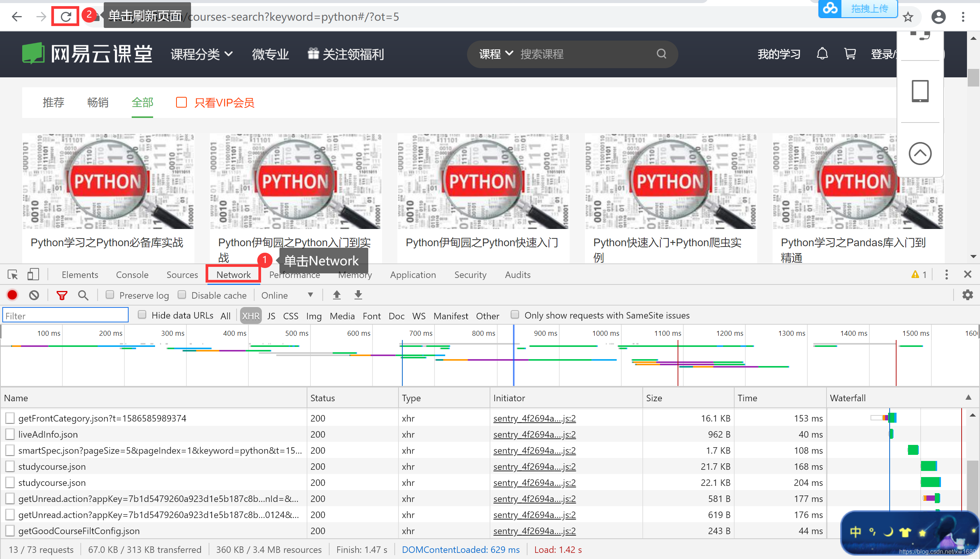Clear the network log with the clear icon

coord(34,295)
